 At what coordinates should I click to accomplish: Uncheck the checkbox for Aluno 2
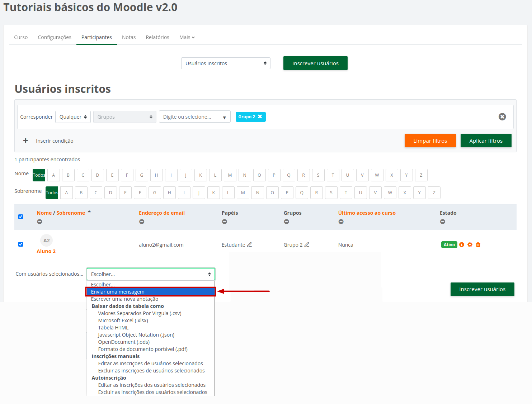(21, 244)
